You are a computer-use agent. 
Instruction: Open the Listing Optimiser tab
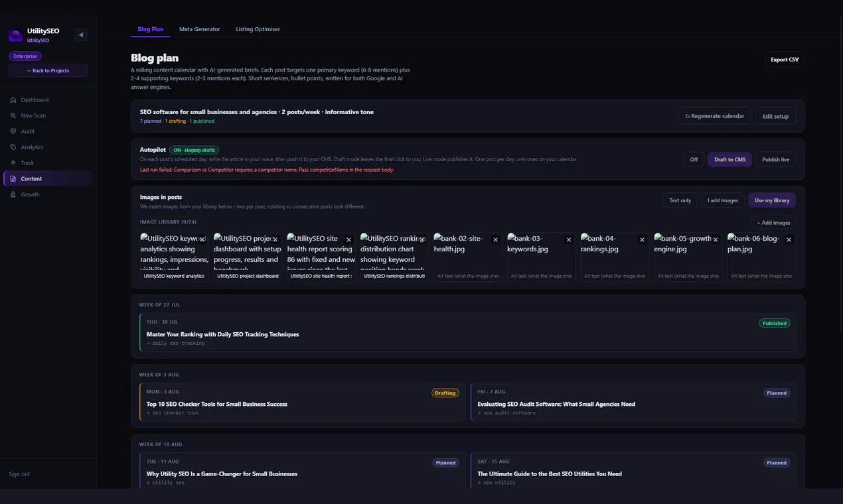coord(258,29)
